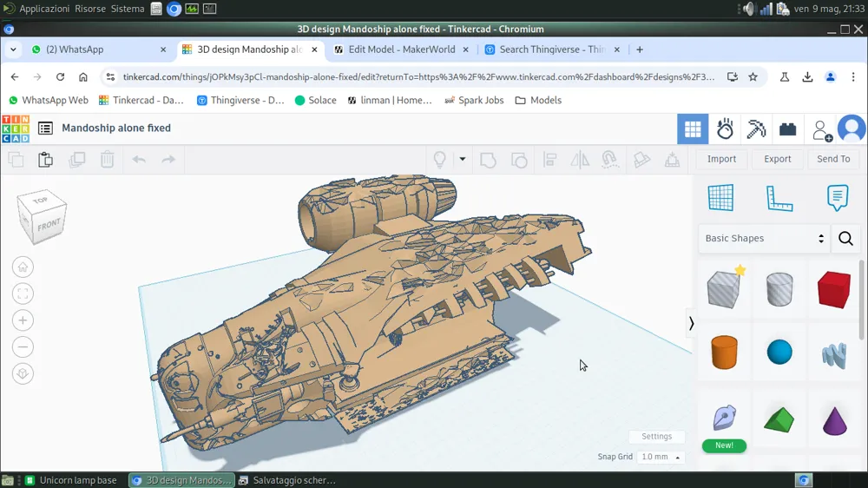Screen dimensions: 868x488
Task: Click the Undo arrow
Action: [139, 160]
